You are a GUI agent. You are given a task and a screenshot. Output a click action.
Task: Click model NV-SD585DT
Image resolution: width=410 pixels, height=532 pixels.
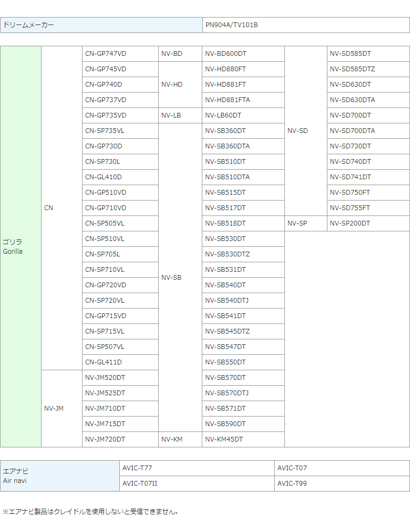click(368, 54)
